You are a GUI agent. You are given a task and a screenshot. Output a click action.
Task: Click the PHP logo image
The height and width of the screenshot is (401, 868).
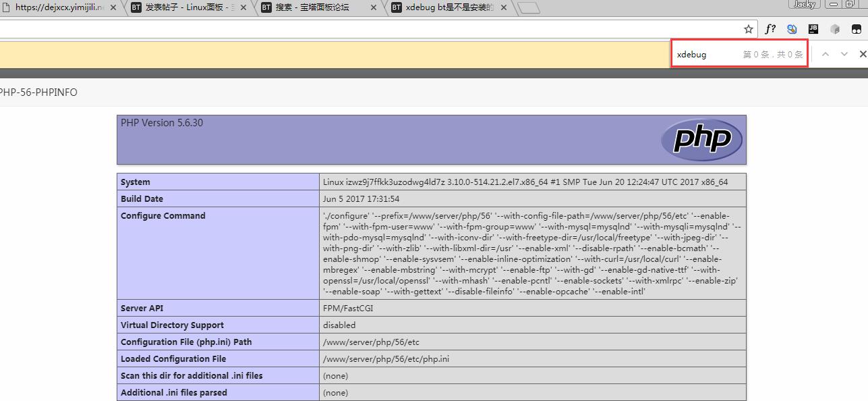tap(701, 140)
